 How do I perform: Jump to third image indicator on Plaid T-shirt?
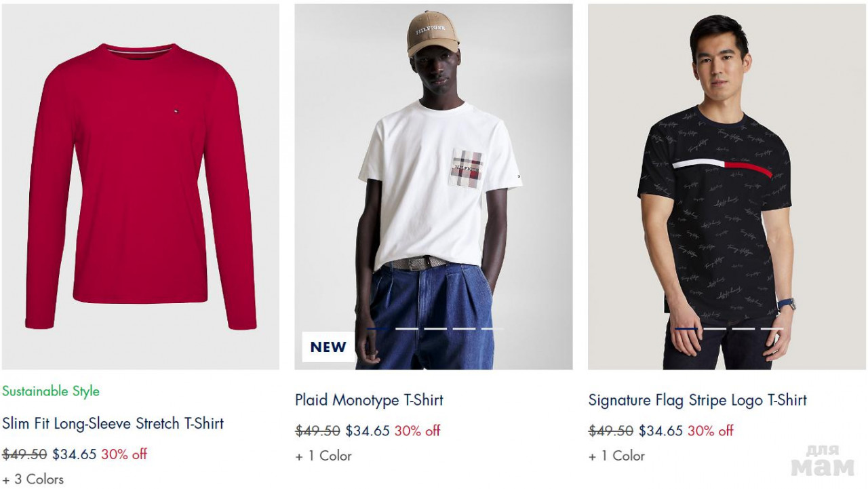tap(435, 329)
